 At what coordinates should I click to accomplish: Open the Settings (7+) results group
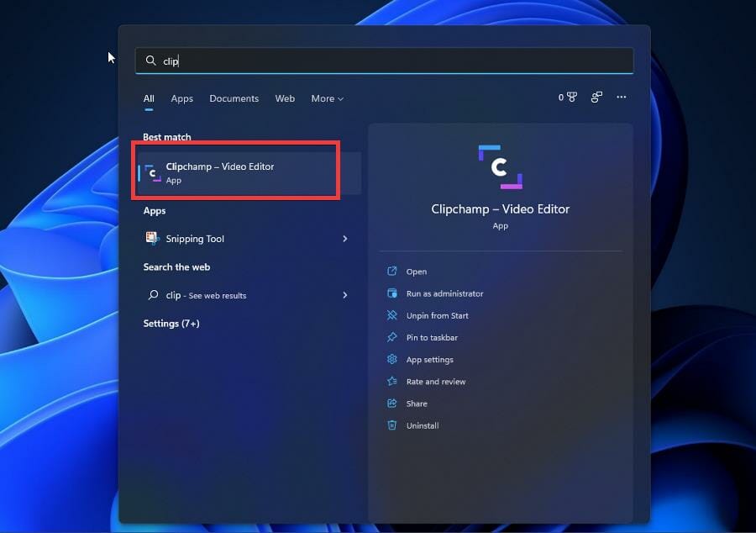tap(171, 323)
